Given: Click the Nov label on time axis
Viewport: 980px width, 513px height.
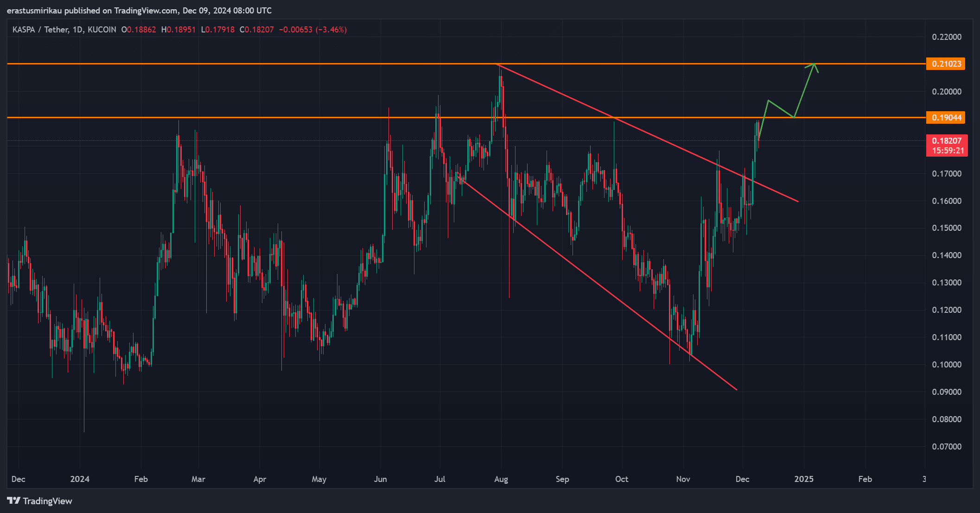Looking at the screenshot, I should pyautogui.click(x=683, y=479).
